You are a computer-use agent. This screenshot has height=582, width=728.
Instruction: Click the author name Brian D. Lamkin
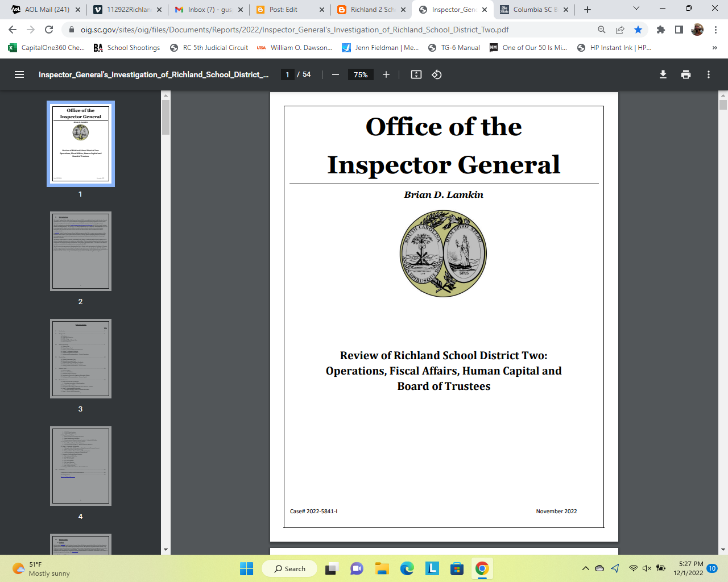[444, 194]
